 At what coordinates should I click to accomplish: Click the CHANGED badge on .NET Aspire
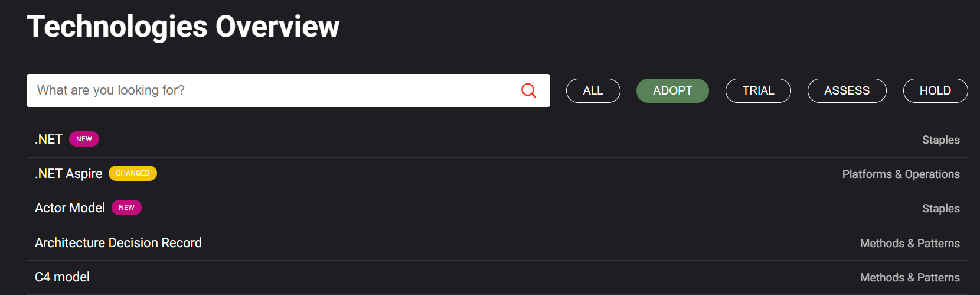133,173
